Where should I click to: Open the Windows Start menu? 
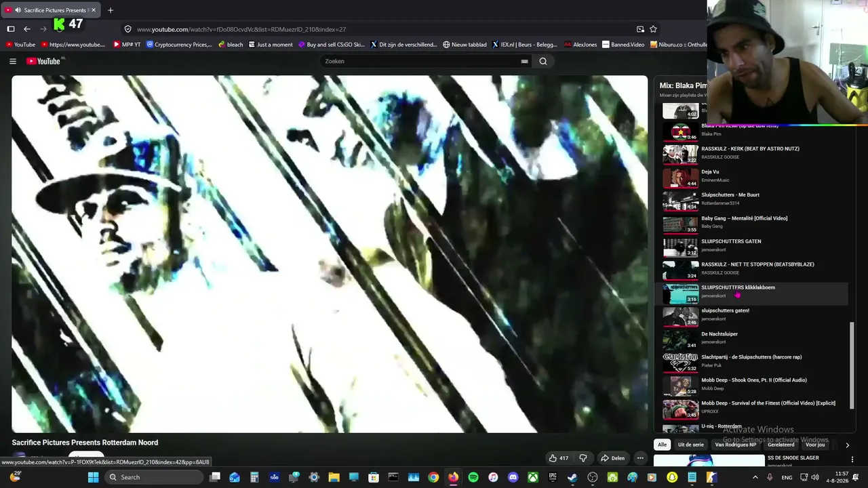tap(93, 477)
